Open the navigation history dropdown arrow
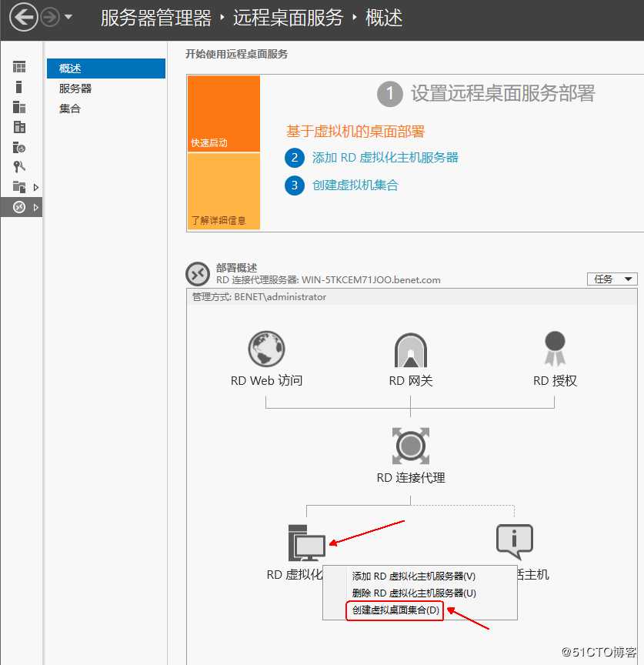This screenshot has width=644, height=665. point(68,18)
